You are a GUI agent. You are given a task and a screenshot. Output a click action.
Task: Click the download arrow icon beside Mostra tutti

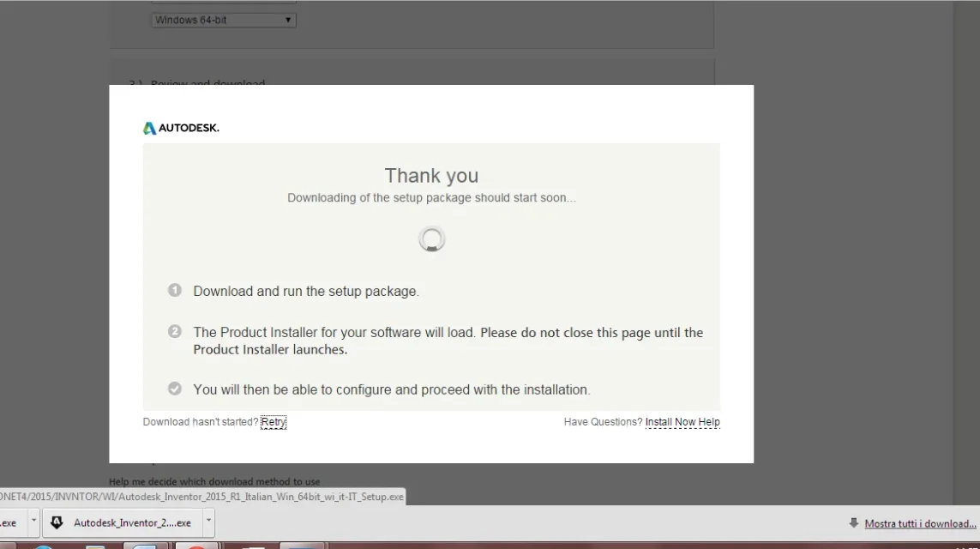(x=854, y=522)
